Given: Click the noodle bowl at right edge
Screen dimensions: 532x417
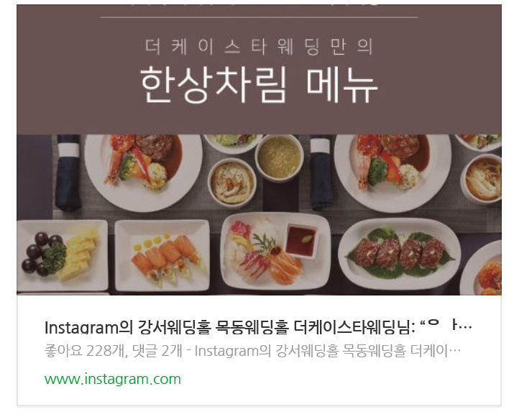Looking at the screenshot, I should [482, 178].
